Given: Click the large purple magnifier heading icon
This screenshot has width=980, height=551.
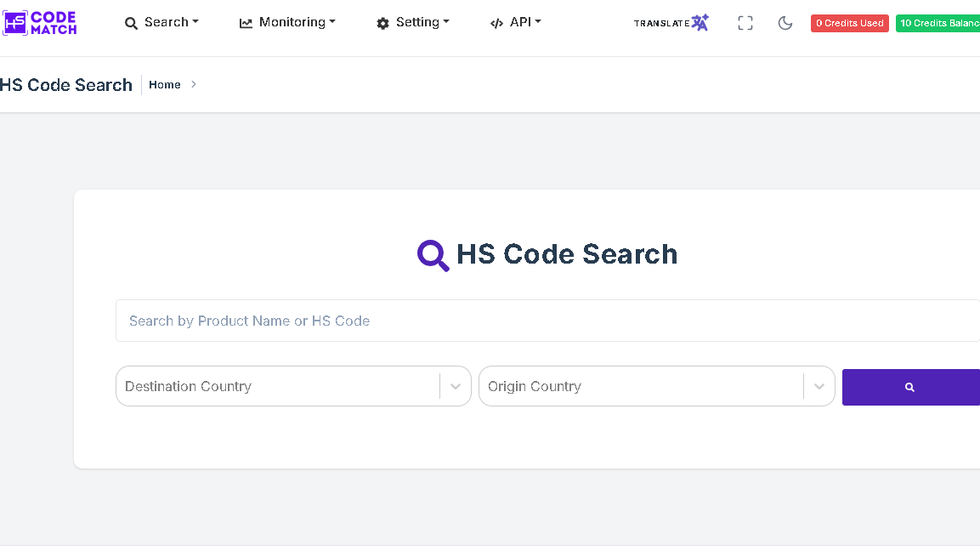Looking at the screenshot, I should pos(433,254).
